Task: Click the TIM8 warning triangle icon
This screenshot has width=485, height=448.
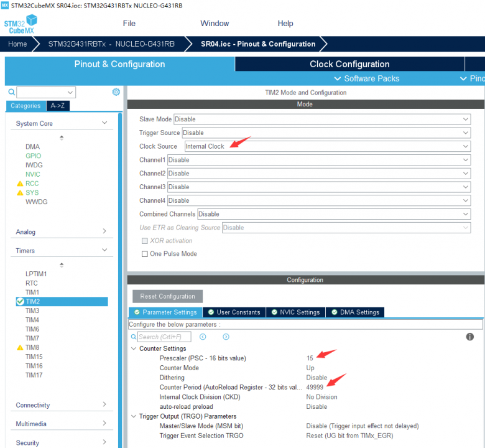Action: click(20, 348)
